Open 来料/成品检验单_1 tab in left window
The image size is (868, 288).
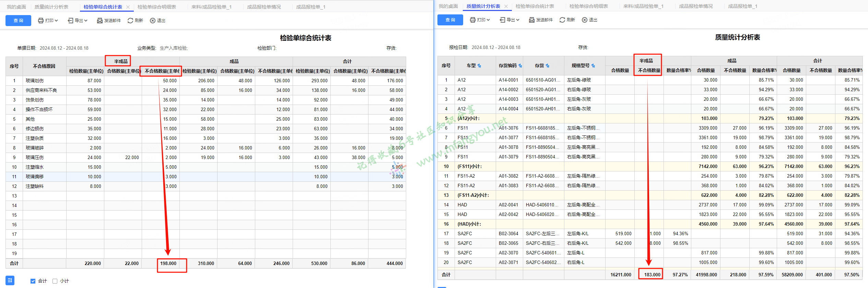point(211,7)
